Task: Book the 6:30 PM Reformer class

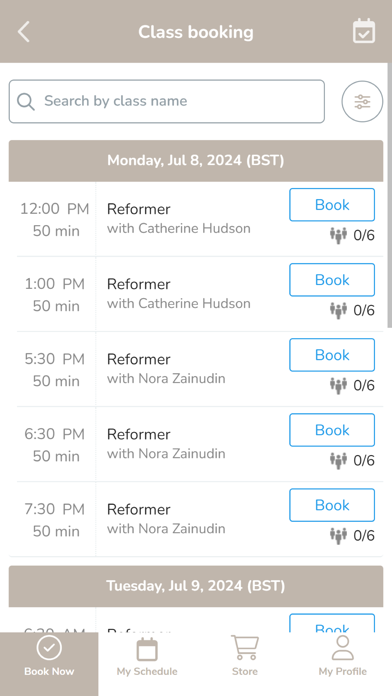Action: coord(332,430)
